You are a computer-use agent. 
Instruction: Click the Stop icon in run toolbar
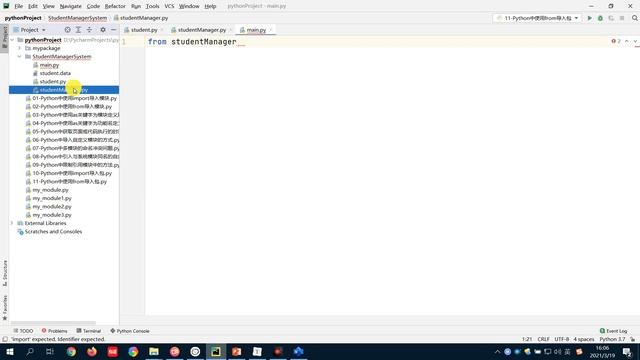(x=622, y=18)
